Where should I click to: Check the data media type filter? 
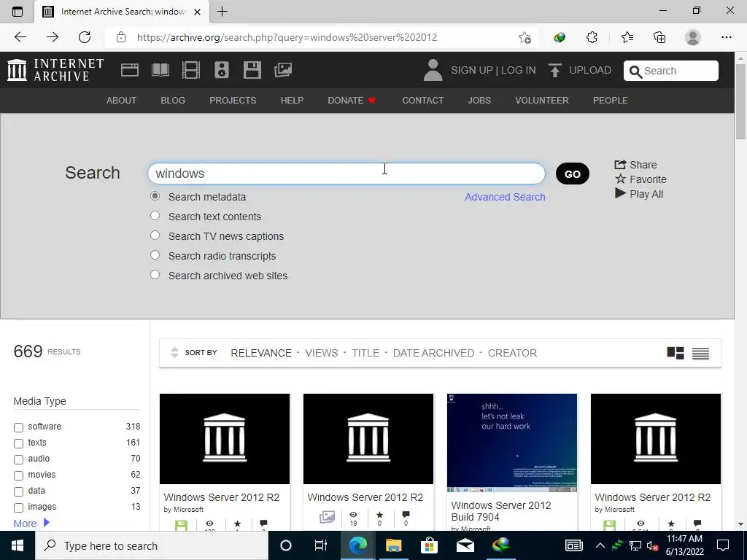coord(18,491)
